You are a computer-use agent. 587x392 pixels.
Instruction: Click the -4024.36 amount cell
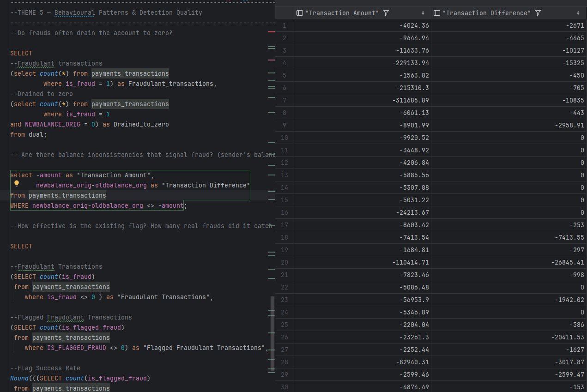362,26
